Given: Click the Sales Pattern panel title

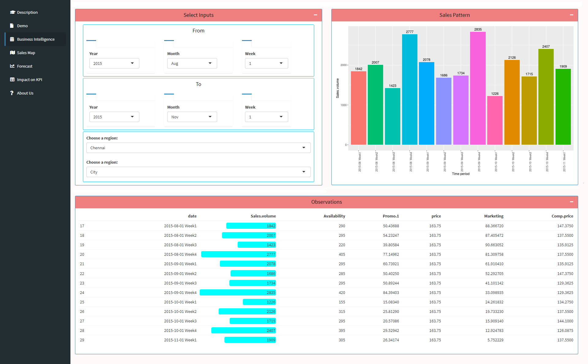Looking at the screenshot, I should coord(454,15).
